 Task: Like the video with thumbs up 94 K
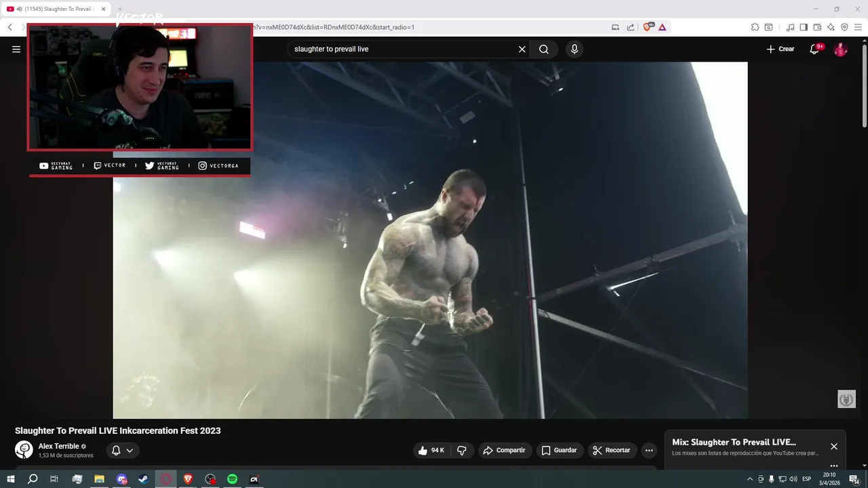pos(431,450)
